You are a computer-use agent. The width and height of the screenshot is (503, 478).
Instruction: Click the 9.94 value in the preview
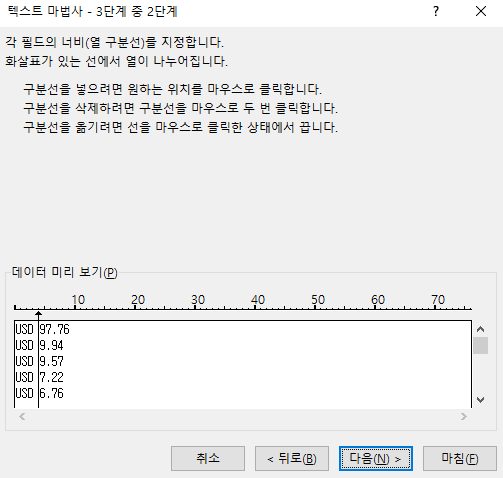pos(51,346)
